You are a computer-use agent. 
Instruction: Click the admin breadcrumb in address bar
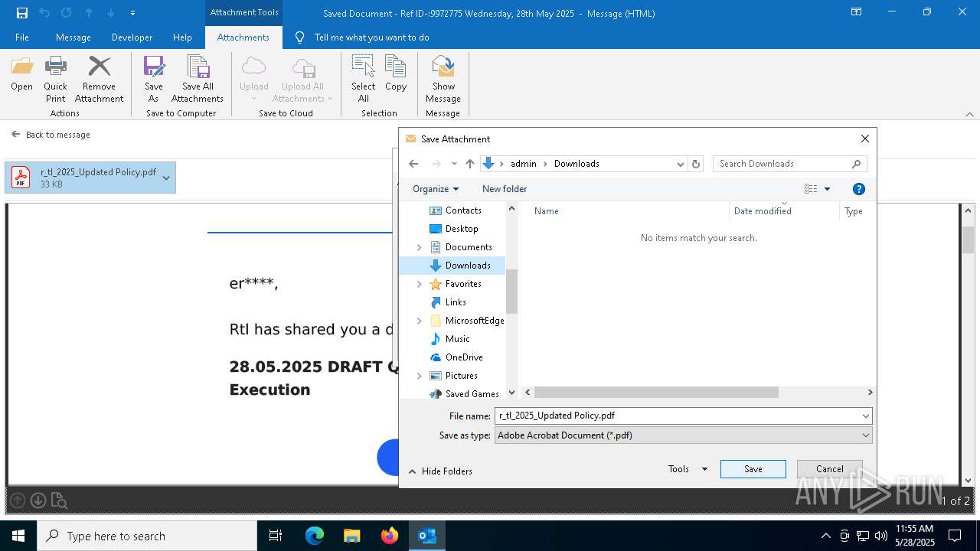(524, 164)
